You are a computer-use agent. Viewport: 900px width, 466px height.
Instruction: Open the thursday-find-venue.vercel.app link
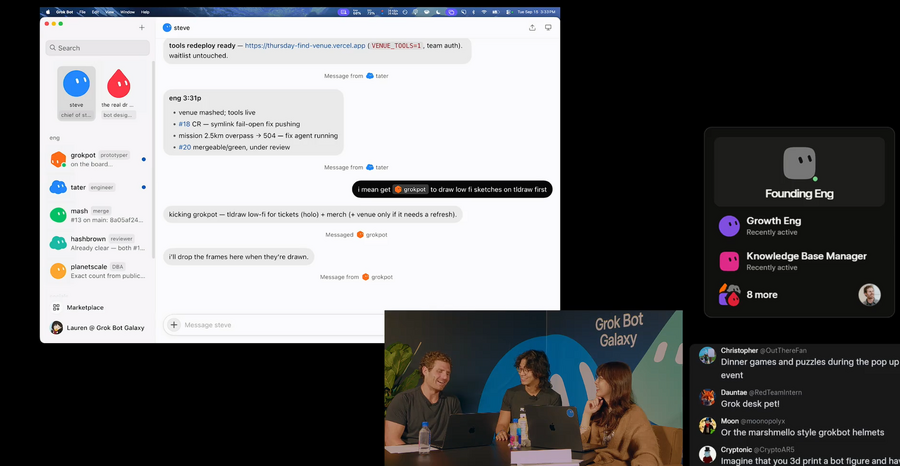coord(305,45)
